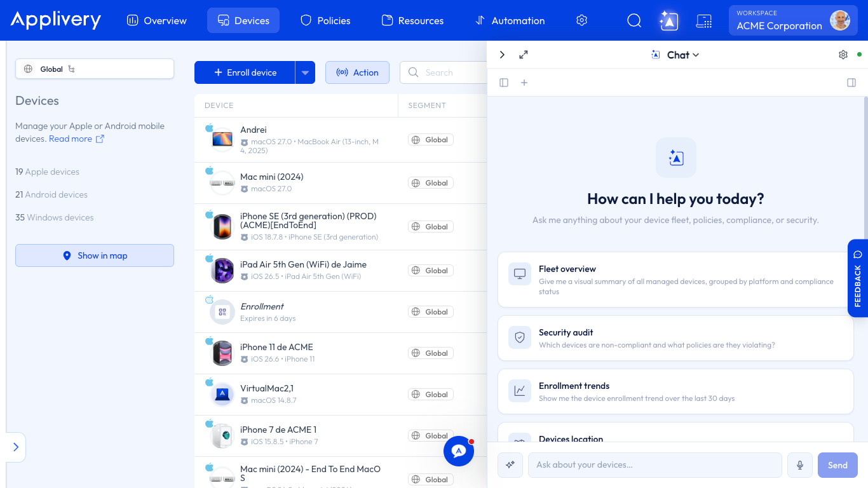Click Show in map button
This screenshot has width=868, height=488.
coord(95,255)
